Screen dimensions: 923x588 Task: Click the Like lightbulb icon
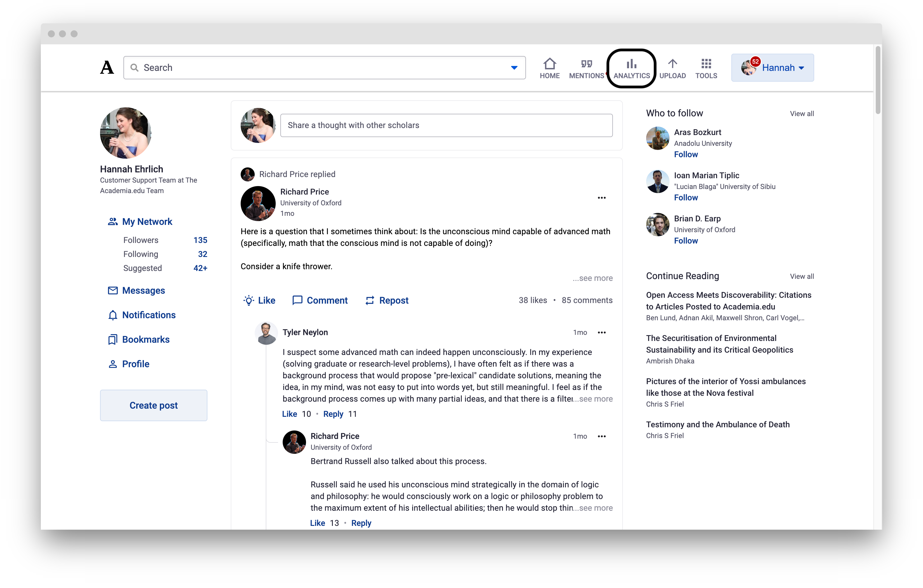pyautogui.click(x=249, y=300)
